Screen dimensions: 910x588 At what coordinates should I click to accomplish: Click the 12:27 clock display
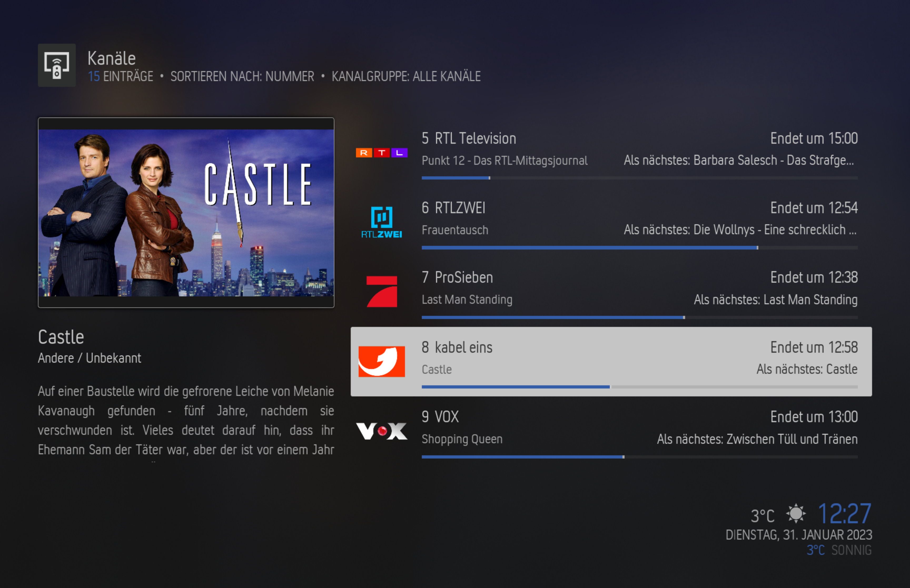(844, 514)
